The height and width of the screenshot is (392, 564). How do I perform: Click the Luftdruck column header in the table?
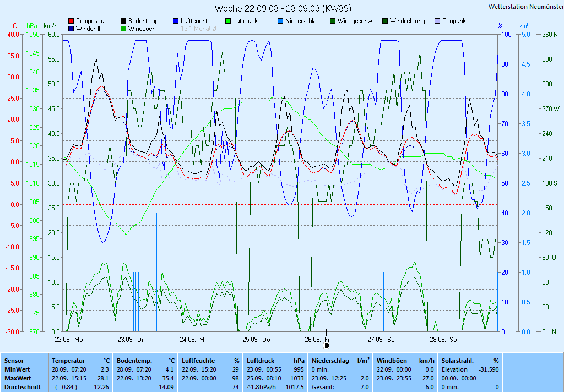tap(261, 361)
